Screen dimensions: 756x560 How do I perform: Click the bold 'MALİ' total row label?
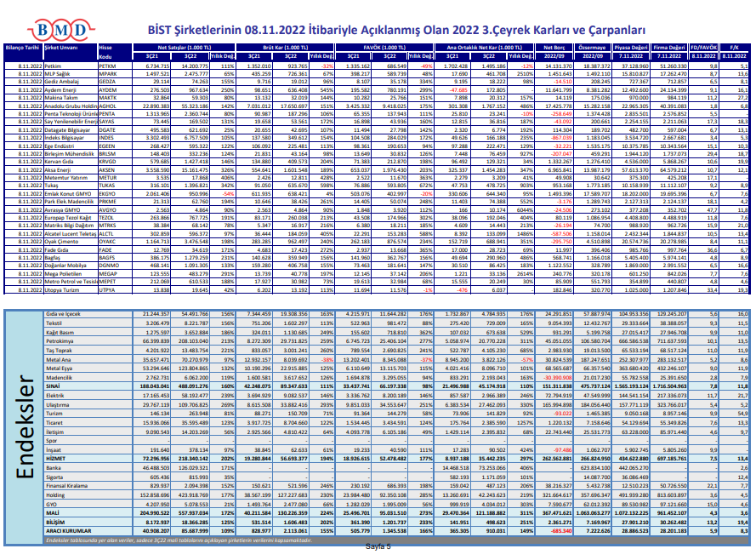(53, 512)
